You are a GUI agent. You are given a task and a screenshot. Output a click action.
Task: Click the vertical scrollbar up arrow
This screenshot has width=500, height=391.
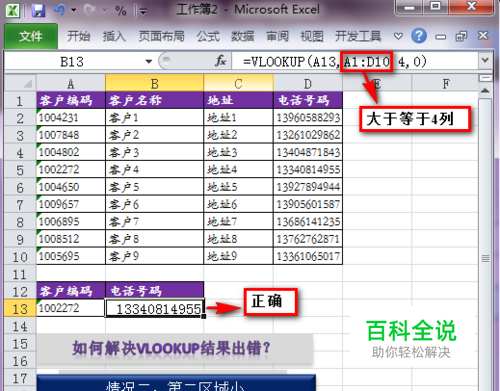(485, 91)
